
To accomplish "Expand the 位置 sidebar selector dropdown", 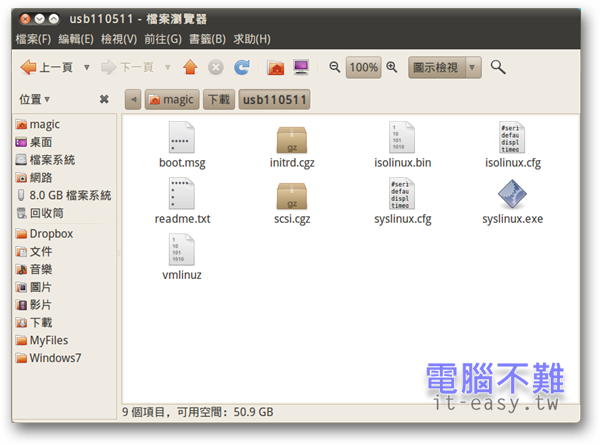I will [x=35, y=100].
